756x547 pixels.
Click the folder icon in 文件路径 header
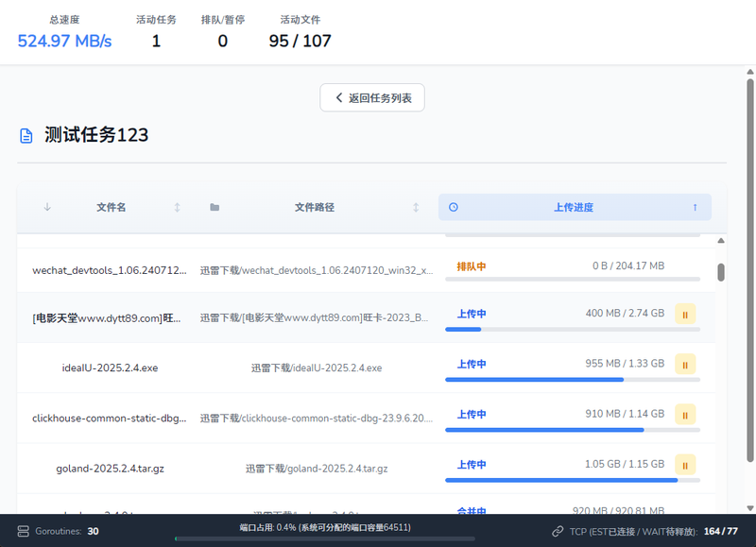point(215,207)
